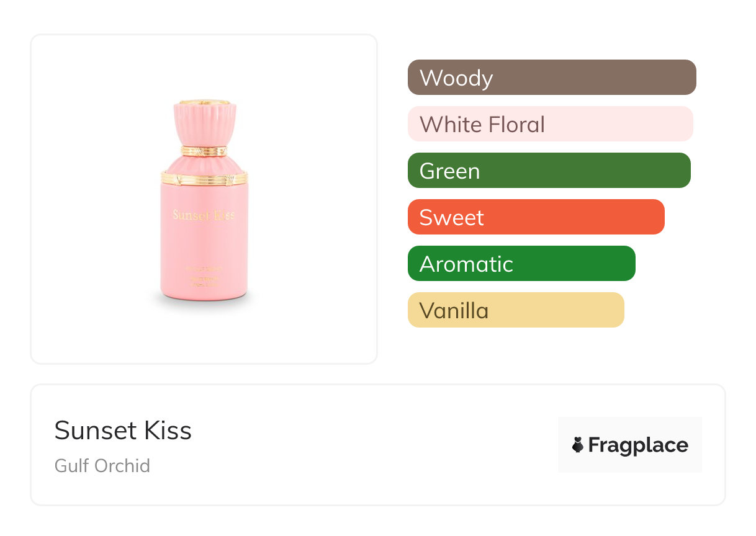Click the shadow beneath the perfume bottle

click(204, 304)
